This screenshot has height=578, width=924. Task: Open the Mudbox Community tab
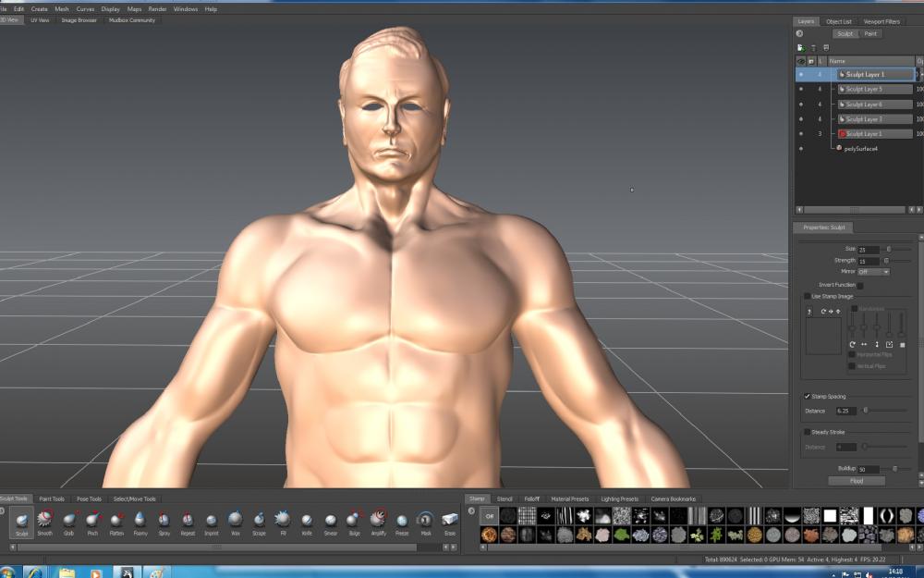[x=132, y=20]
